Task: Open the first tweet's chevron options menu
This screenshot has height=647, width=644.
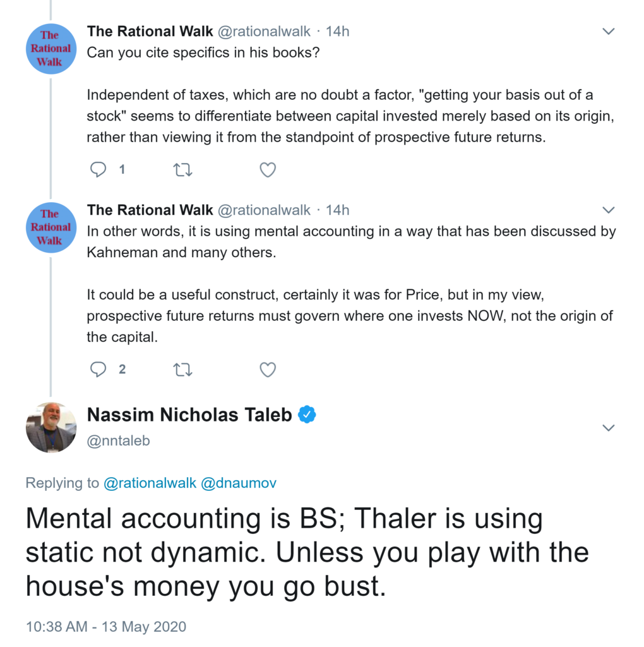Action: [x=609, y=31]
